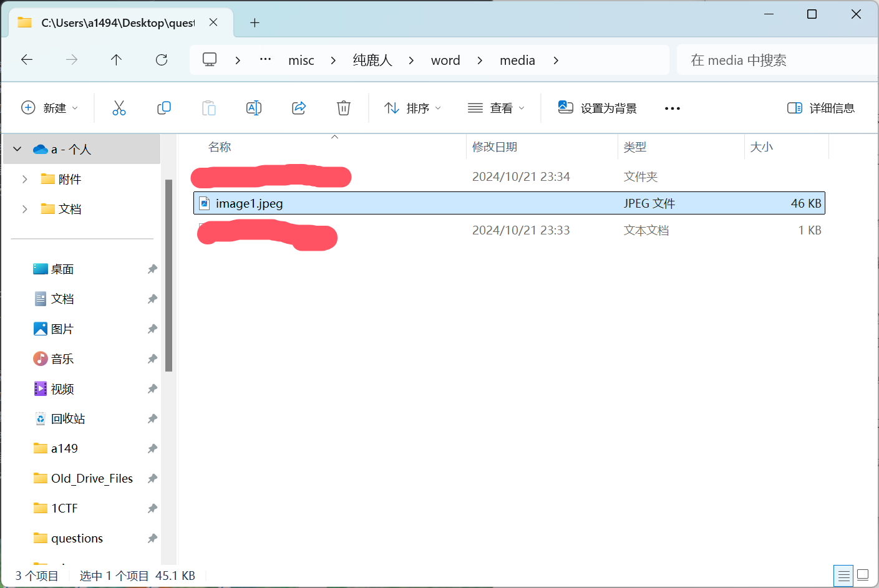Select the 'a - 个人' OneDrive item

pos(82,149)
